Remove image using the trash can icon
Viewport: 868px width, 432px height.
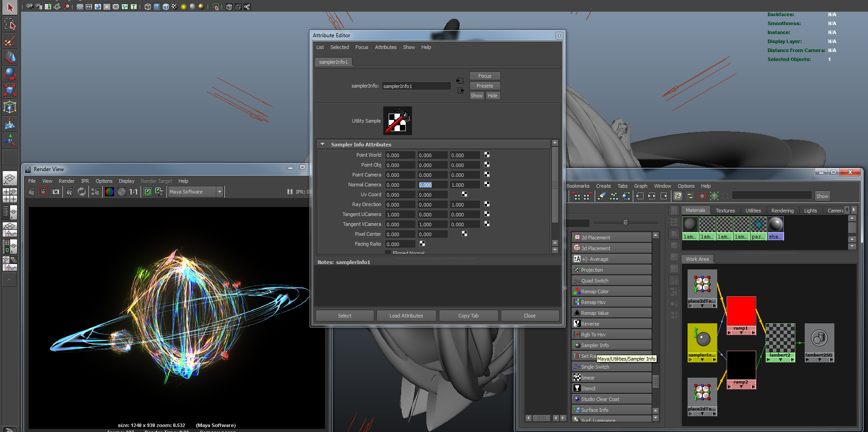coord(159,192)
